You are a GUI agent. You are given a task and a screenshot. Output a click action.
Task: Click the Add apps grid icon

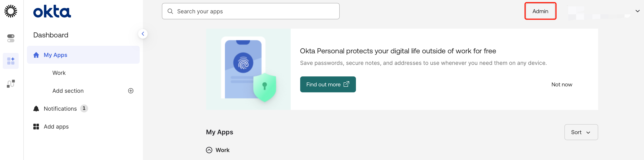[36, 127]
